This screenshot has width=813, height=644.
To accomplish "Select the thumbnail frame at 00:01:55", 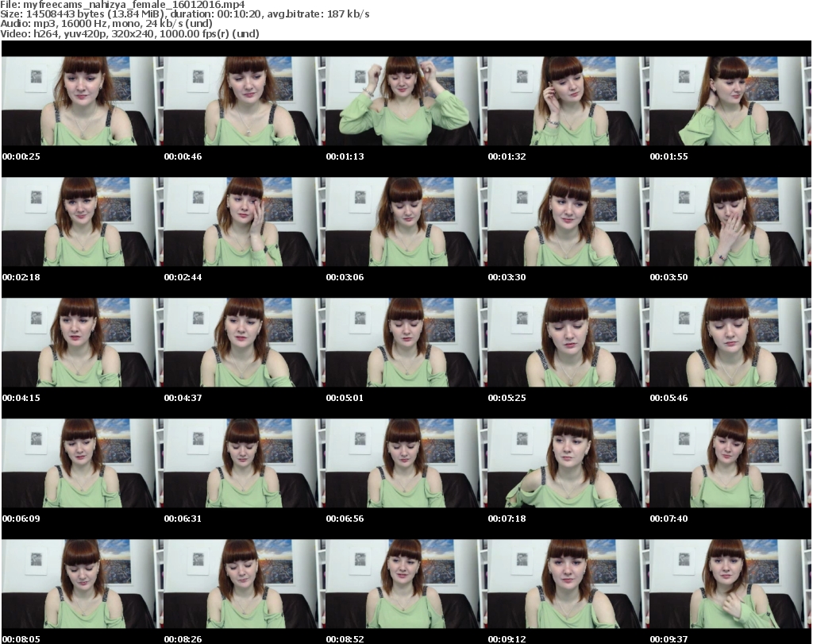I will point(730,101).
